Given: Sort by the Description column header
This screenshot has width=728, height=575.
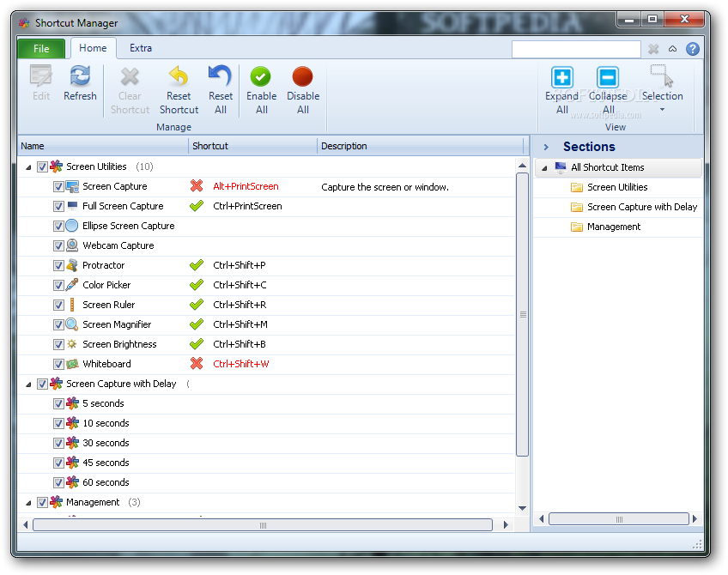Looking at the screenshot, I should (420, 146).
